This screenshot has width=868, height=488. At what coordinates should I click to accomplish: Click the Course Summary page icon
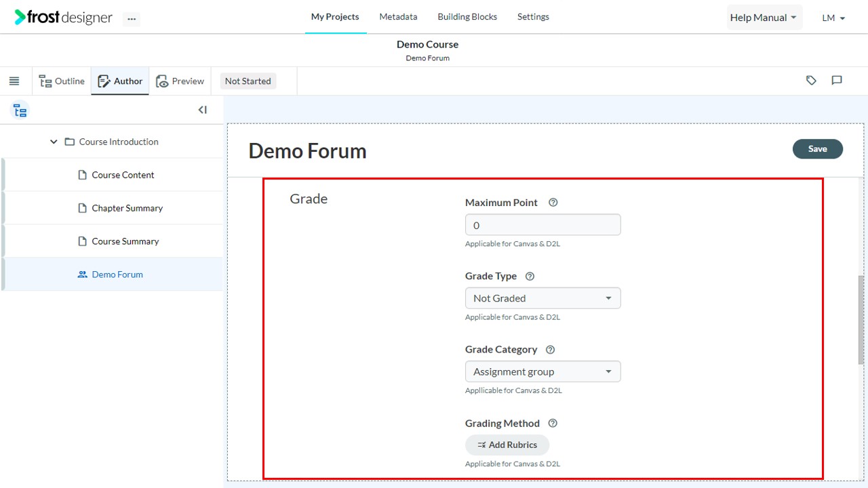83,241
